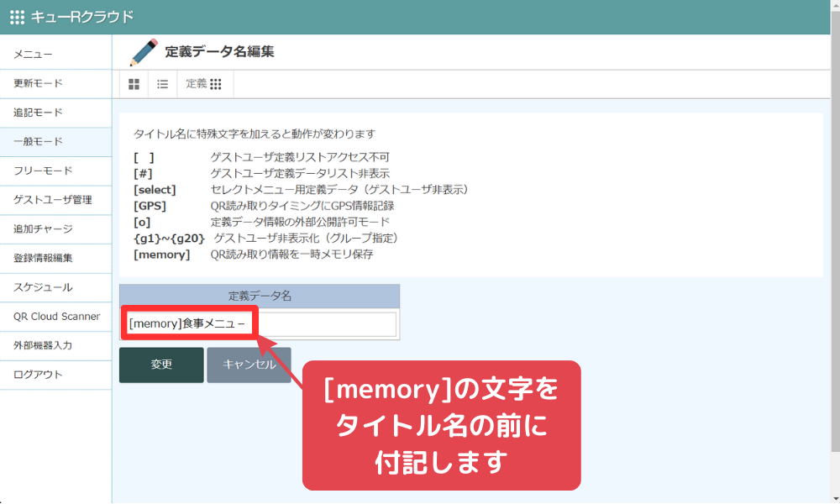The image size is (840, 504).
Task: Click the 定義データ名 table header
Action: tap(260, 297)
